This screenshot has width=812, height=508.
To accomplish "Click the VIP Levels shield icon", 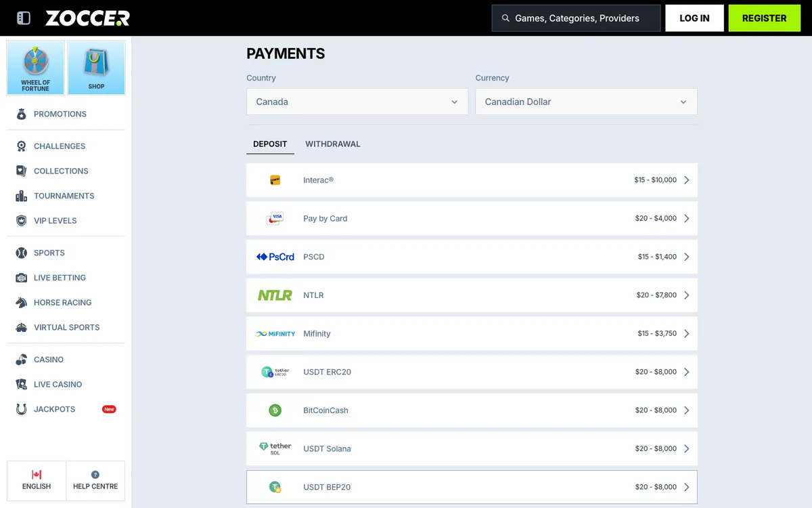I will [22, 220].
